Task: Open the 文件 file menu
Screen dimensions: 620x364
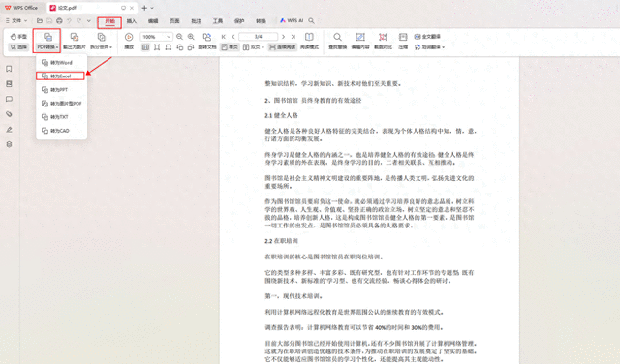Action: (x=16, y=21)
